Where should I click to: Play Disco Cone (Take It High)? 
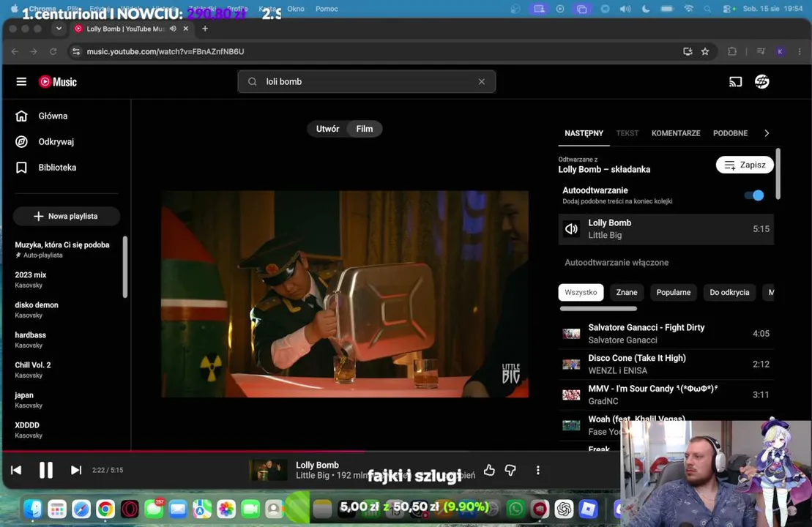click(x=666, y=364)
